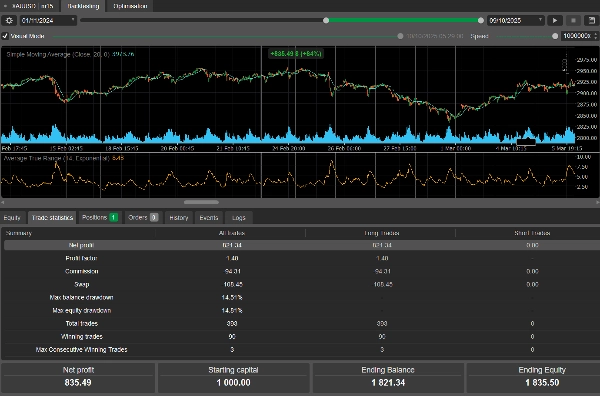Click the Speed value stepper arrows
The image size is (600, 396).
[x=595, y=36]
